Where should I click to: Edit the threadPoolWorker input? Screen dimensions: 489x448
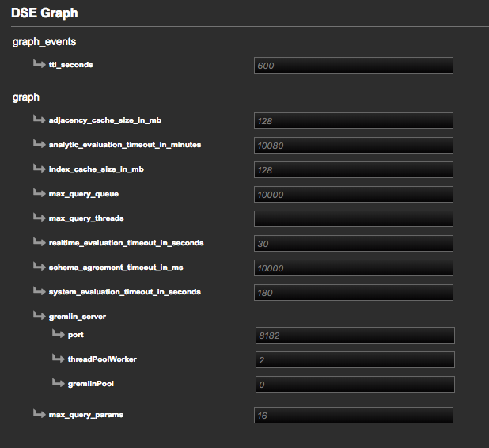[x=355, y=359]
